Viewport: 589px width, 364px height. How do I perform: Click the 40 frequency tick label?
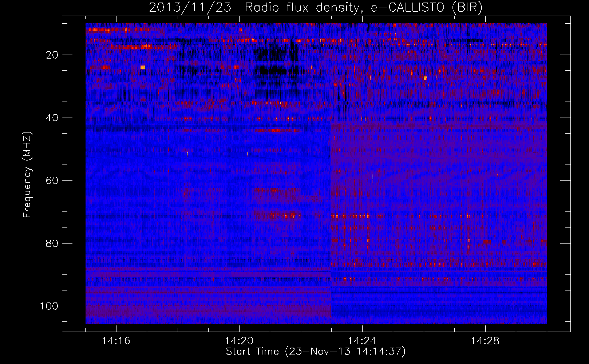(52, 118)
